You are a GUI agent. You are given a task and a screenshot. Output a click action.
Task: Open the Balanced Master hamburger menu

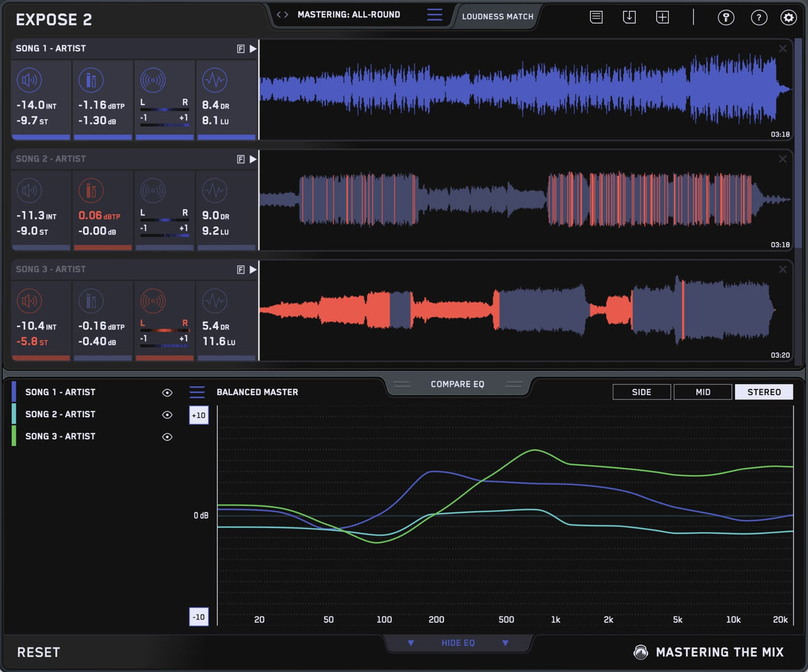pos(197,391)
